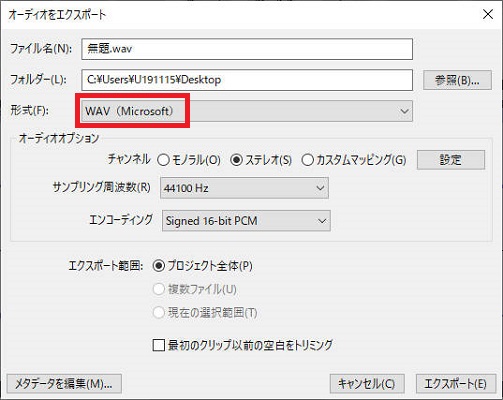
Task: Choose the カスタムマッピング(G) channel option
Action: pos(354,160)
